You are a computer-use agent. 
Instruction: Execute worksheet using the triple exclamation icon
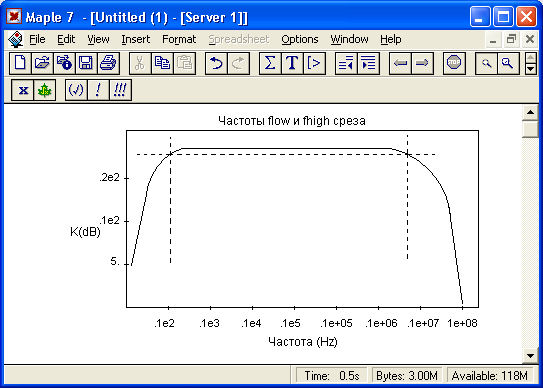[x=120, y=90]
